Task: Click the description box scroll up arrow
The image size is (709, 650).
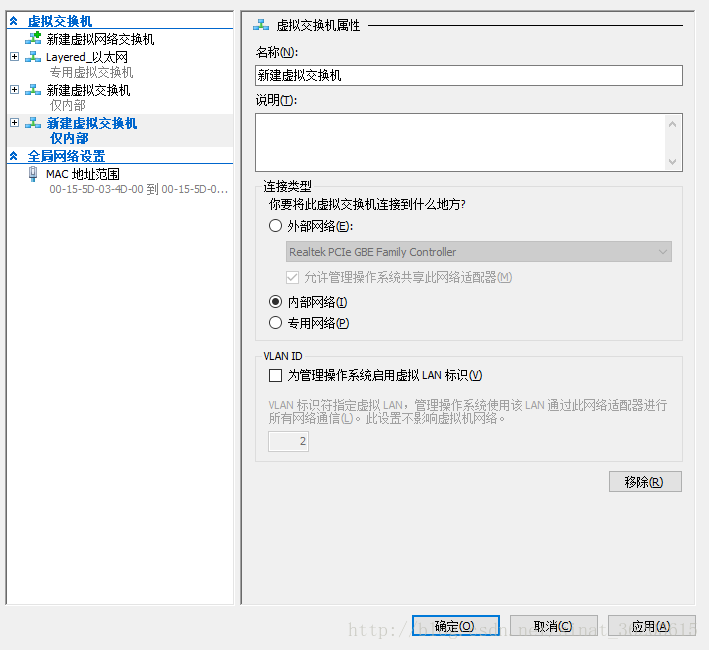Action: 672,124
